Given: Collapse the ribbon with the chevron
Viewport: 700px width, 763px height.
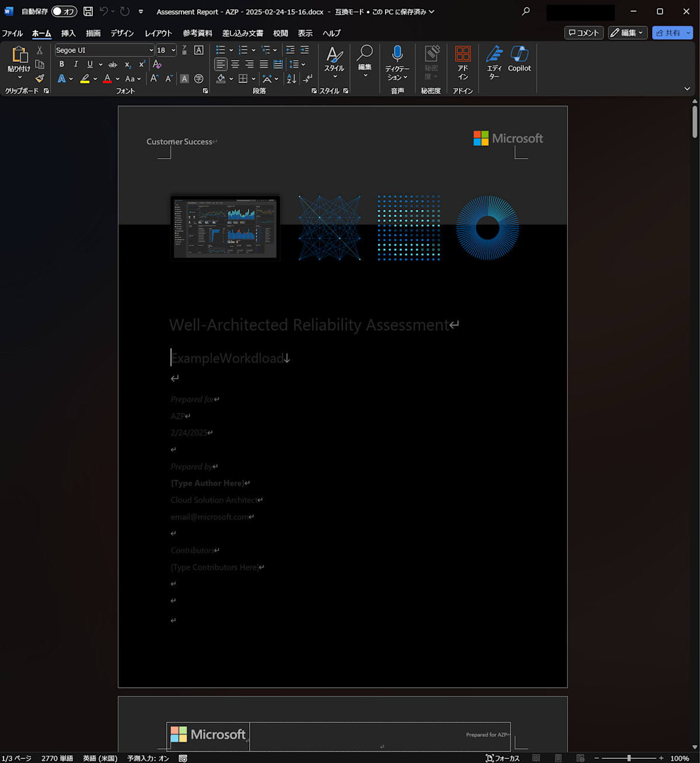Looking at the screenshot, I should point(687,89).
